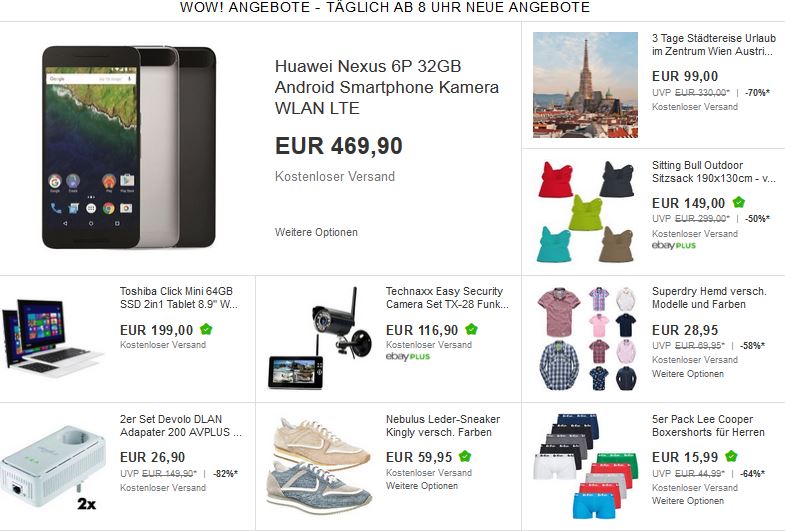Click the green badge next to EUR 116,90
785x531 pixels.
point(471,329)
